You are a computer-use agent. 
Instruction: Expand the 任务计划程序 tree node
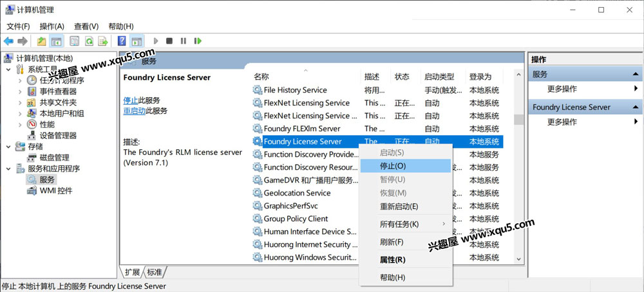(20, 80)
